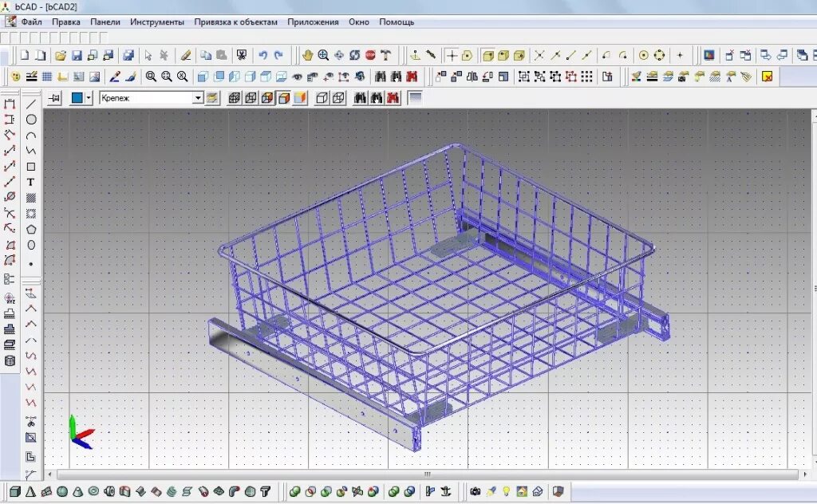Image resolution: width=817 pixels, height=504 pixels.
Task: Open the Инструменты menu
Action: pyautogui.click(x=157, y=22)
